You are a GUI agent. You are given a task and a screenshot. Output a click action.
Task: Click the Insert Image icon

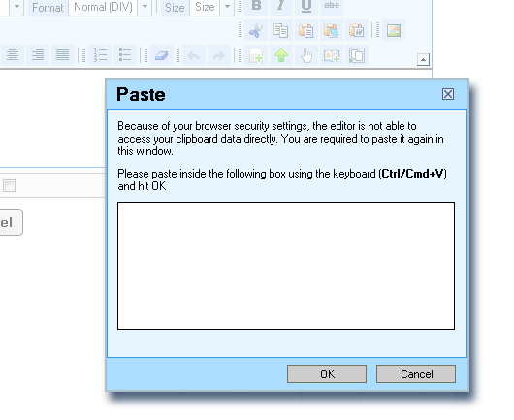click(x=394, y=30)
